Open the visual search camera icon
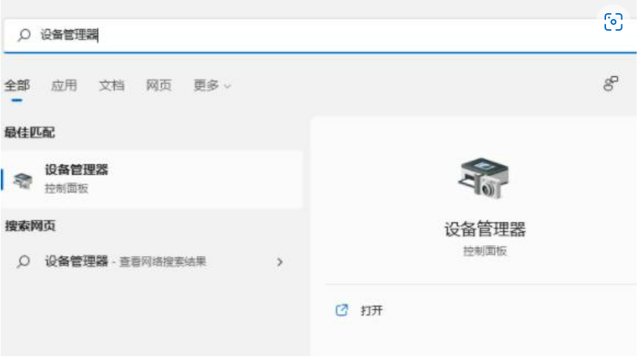The image size is (644, 362). point(613,22)
